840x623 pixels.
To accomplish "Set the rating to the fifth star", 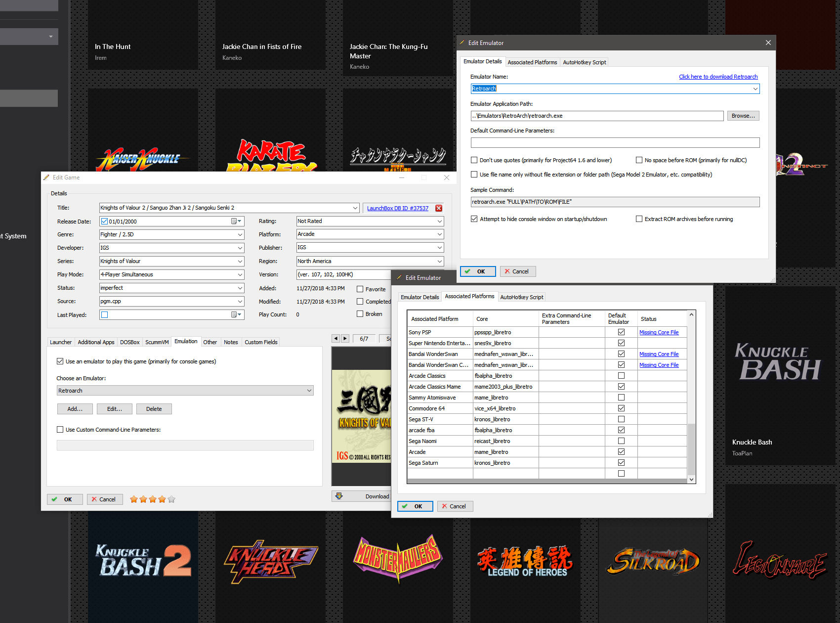I will (x=171, y=499).
